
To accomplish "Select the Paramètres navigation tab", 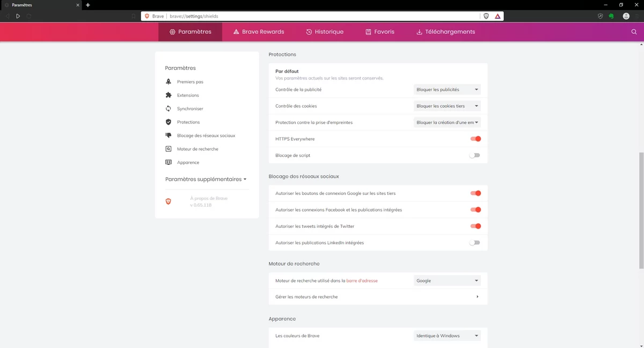I will tap(190, 32).
